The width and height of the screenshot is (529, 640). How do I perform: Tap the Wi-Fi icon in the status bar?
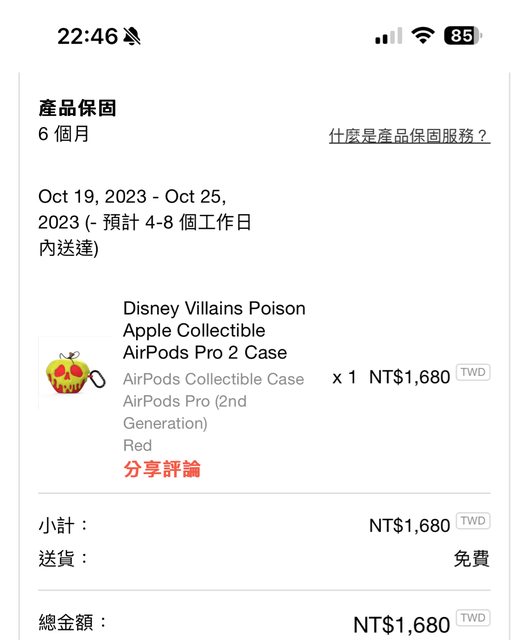[x=423, y=36]
